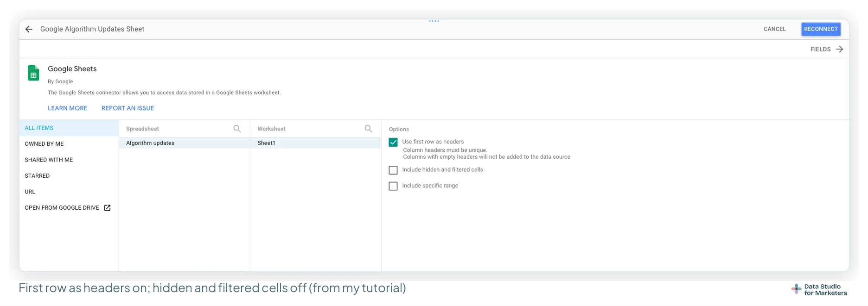The image size is (868, 306).
Task: Click the external link icon beside Google Drive
Action: (x=107, y=208)
